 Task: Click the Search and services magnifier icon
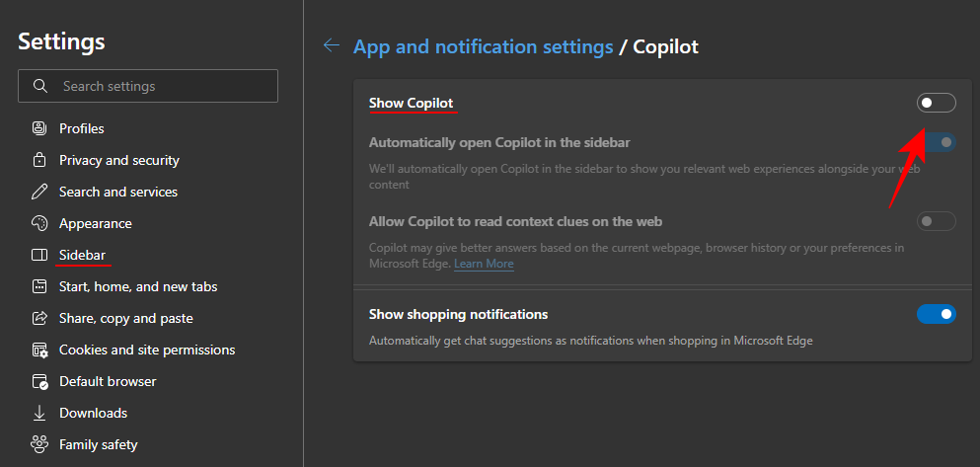(39, 192)
